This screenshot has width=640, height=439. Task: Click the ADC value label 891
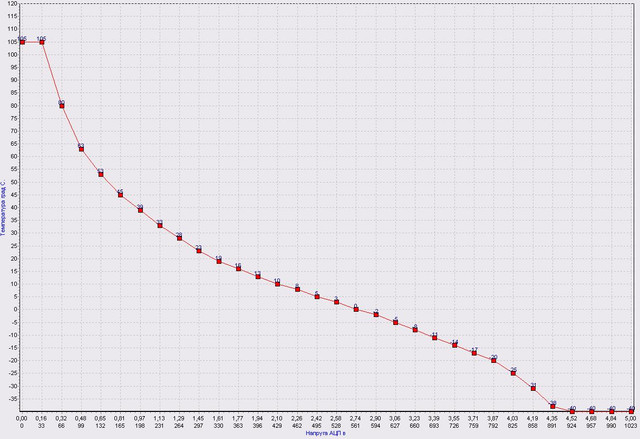coord(553,426)
